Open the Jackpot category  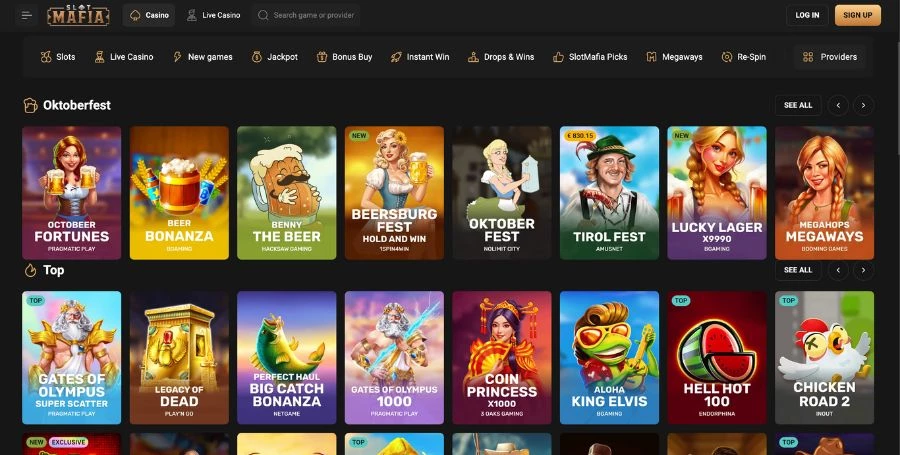click(274, 57)
